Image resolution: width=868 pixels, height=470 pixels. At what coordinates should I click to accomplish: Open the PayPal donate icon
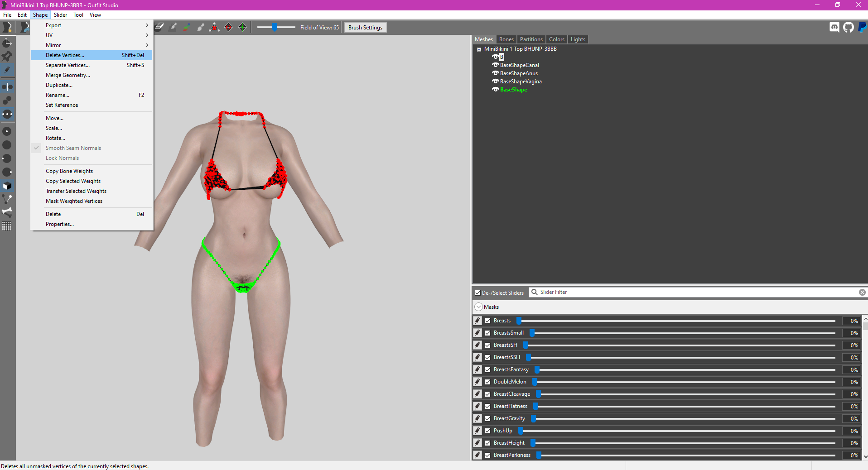pos(862,27)
